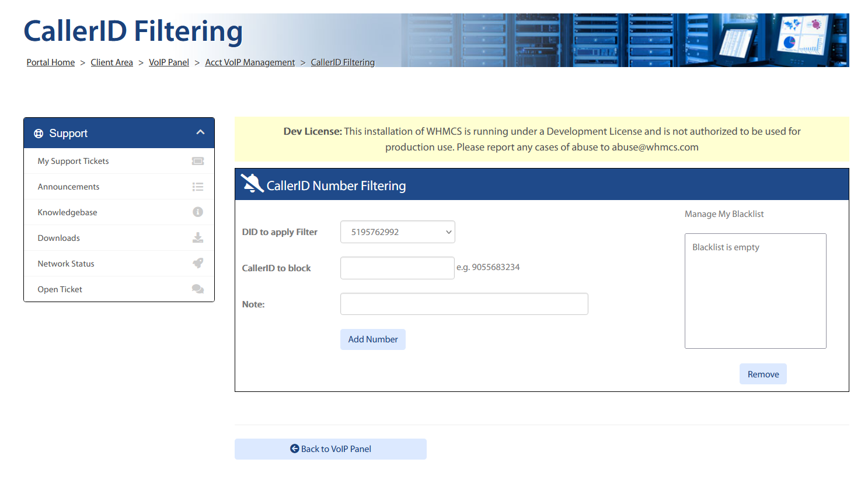Image resolution: width=868 pixels, height=487 pixels.
Task: Open My Support Tickets
Action: [119, 161]
